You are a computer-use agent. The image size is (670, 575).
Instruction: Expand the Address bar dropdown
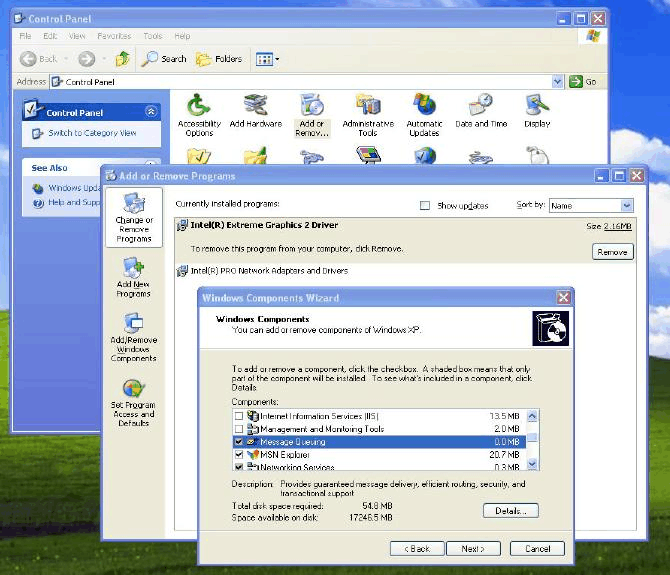558,82
